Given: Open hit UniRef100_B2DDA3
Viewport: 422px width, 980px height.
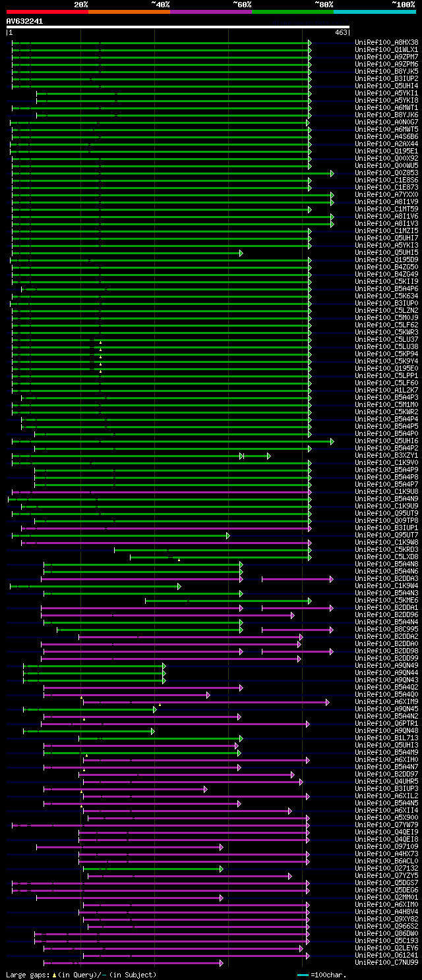Looking at the screenshot, I should [x=386, y=578].
